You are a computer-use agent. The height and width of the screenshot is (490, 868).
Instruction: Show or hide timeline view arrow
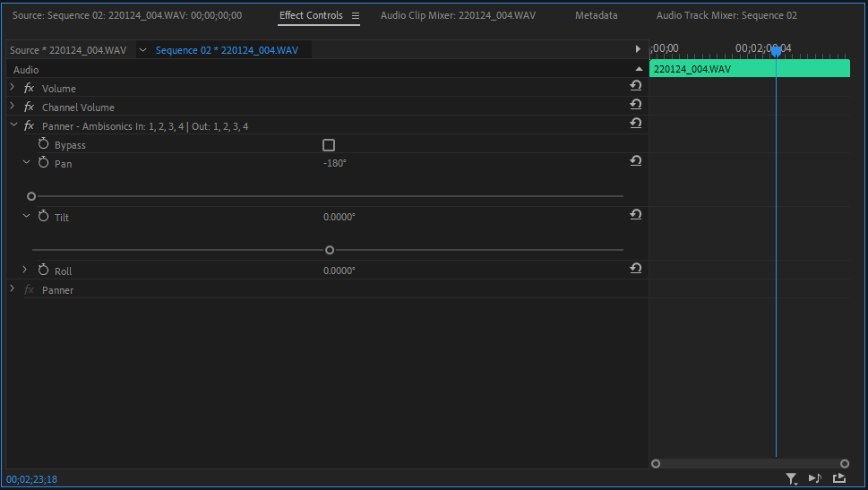tap(638, 49)
